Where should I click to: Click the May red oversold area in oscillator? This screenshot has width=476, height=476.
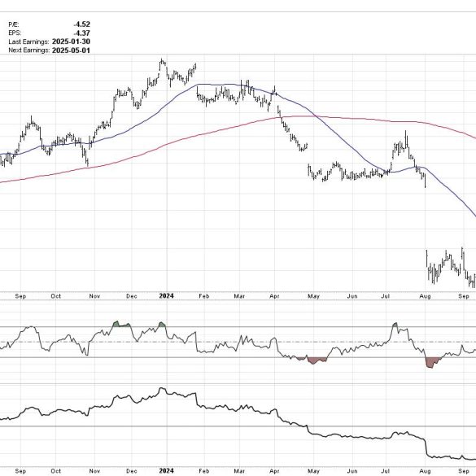pos(316,360)
